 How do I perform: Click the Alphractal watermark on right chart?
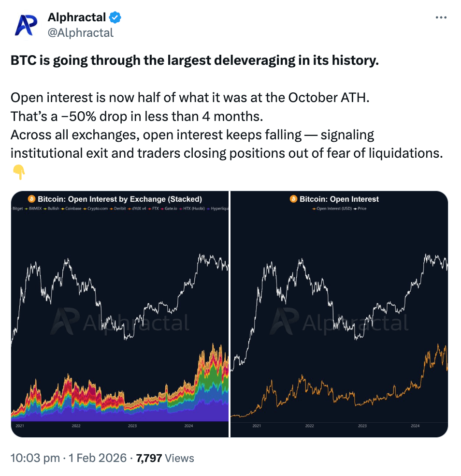339,322
